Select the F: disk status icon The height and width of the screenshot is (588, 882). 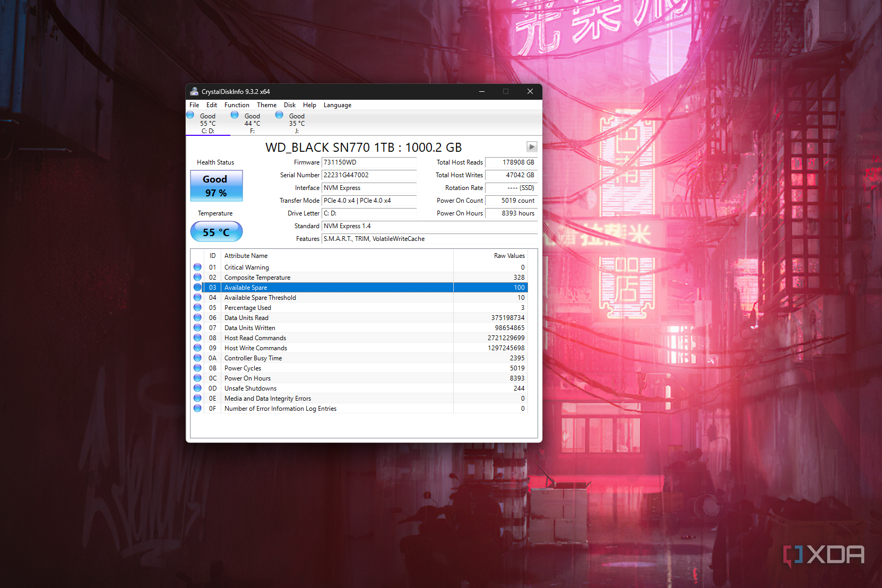coord(235,115)
